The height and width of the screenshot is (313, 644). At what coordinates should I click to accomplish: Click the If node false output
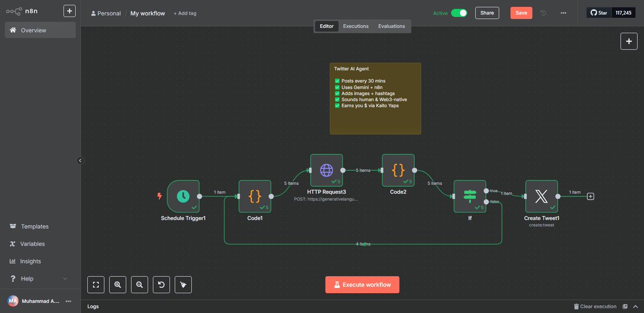point(486,202)
